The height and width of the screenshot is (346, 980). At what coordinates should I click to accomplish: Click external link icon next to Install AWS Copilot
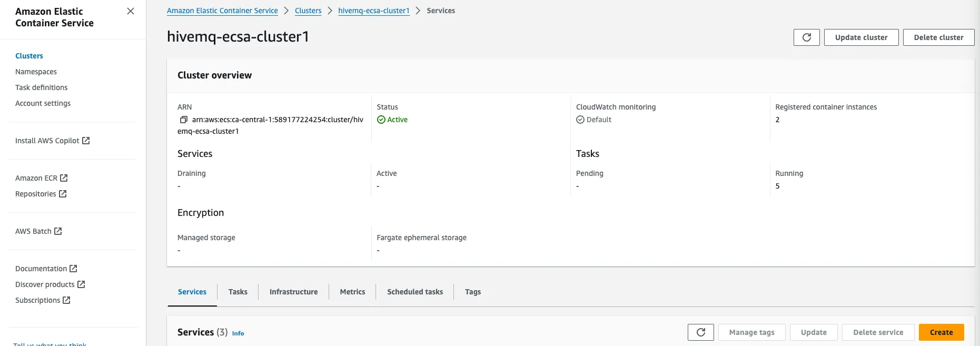click(x=86, y=141)
